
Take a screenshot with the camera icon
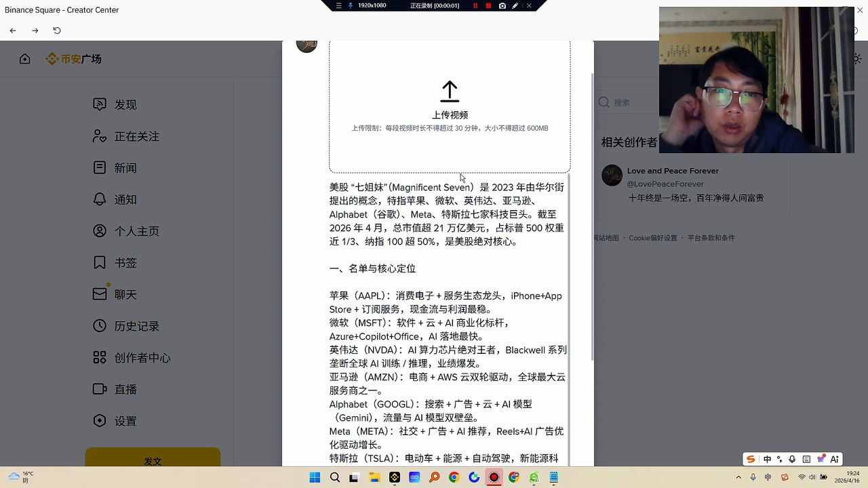[x=502, y=5]
